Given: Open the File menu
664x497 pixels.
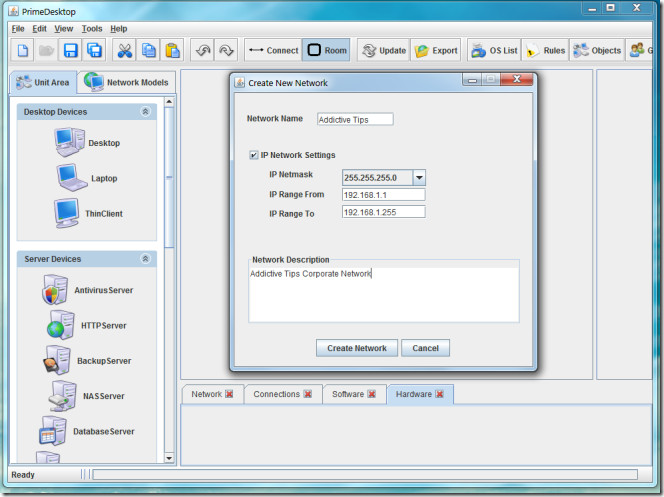Looking at the screenshot, I should pyautogui.click(x=18, y=29).
